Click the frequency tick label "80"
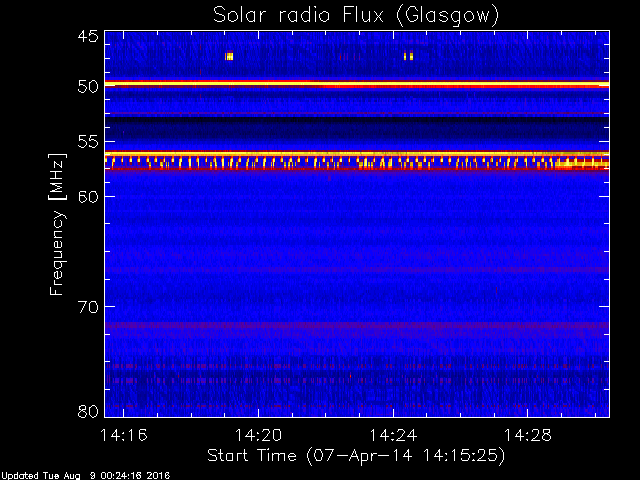The height and width of the screenshot is (480, 640). (x=88, y=411)
